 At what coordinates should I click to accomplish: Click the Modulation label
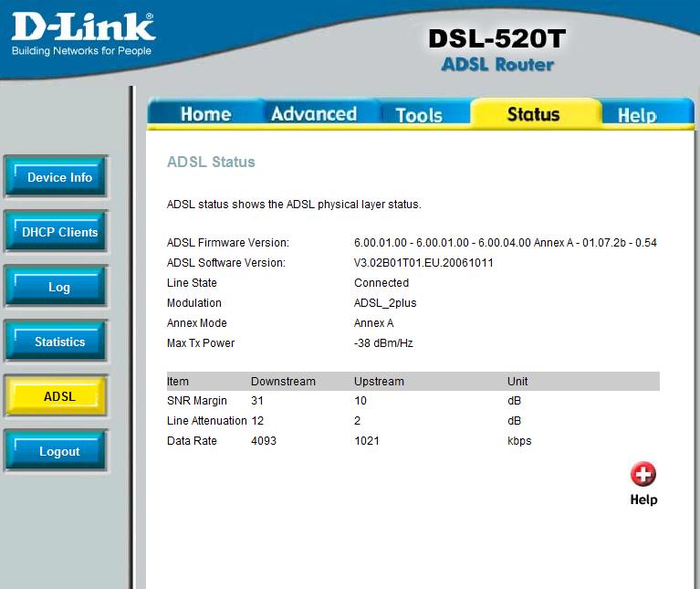tap(193, 303)
